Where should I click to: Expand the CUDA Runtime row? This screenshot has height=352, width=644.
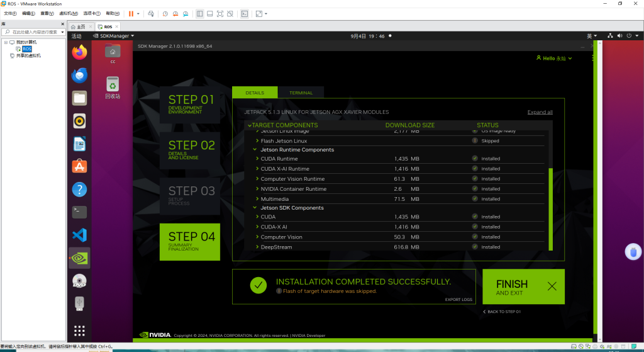point(258,159)
